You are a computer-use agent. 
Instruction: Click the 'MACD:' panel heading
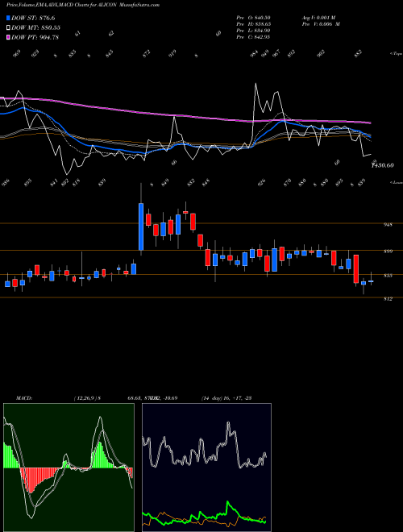click(23, 398)
